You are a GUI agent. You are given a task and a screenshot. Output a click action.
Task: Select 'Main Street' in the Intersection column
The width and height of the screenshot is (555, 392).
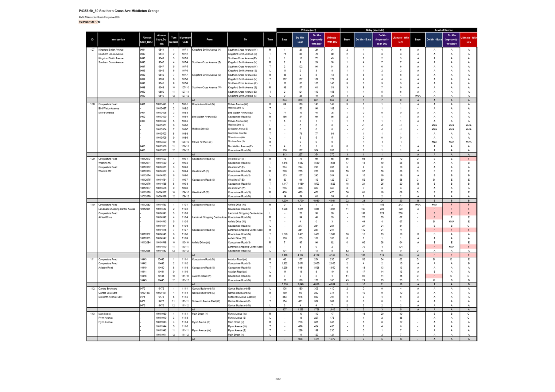(104, 314)
